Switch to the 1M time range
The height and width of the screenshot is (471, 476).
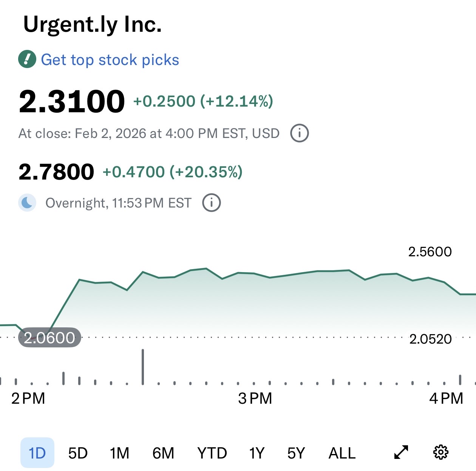[119, 453]
